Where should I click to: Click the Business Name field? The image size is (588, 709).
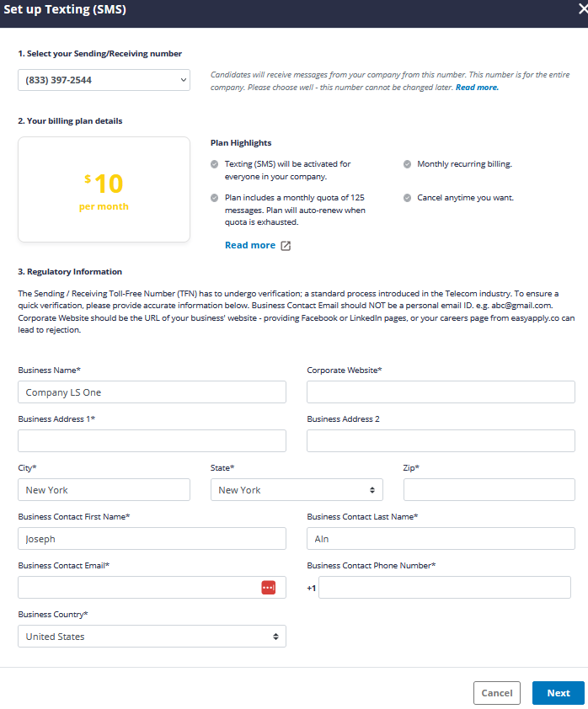(x=152, y=392)
